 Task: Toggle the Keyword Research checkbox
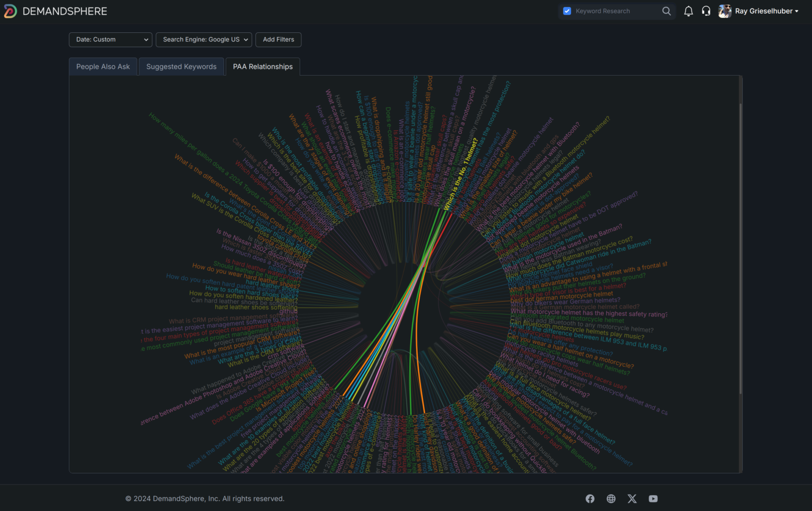click(x=567, y=11)
